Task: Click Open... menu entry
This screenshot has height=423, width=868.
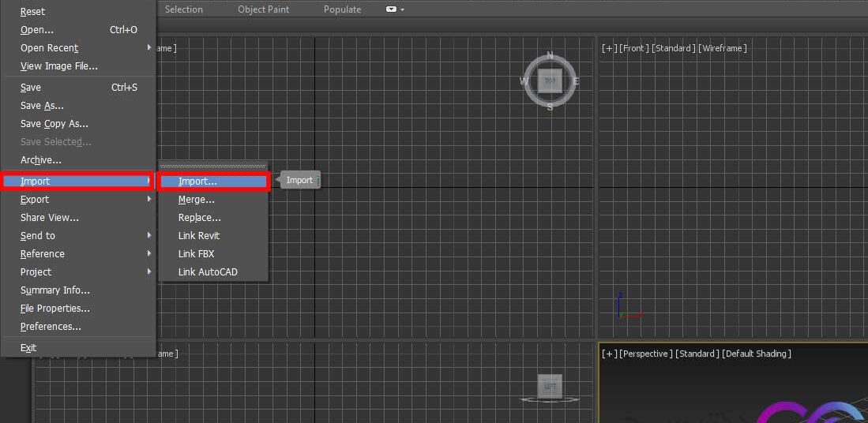Action: click(77, 30)
